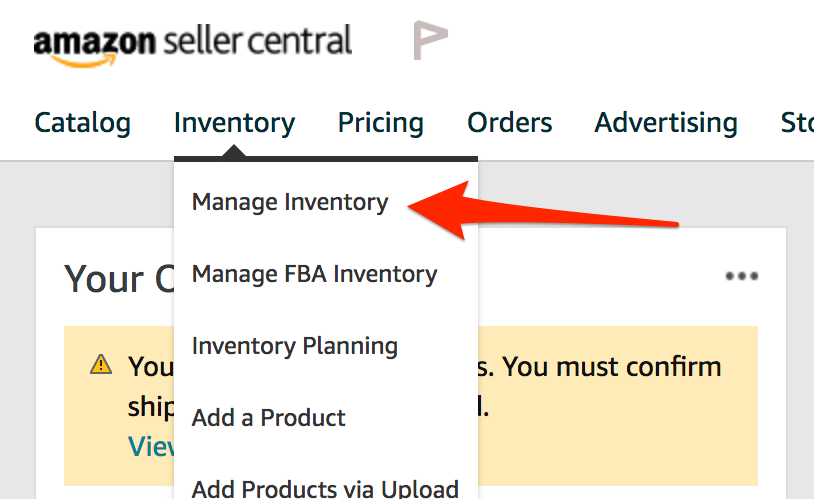Collapse the Inventory menu tab

(x=234, y=123)
